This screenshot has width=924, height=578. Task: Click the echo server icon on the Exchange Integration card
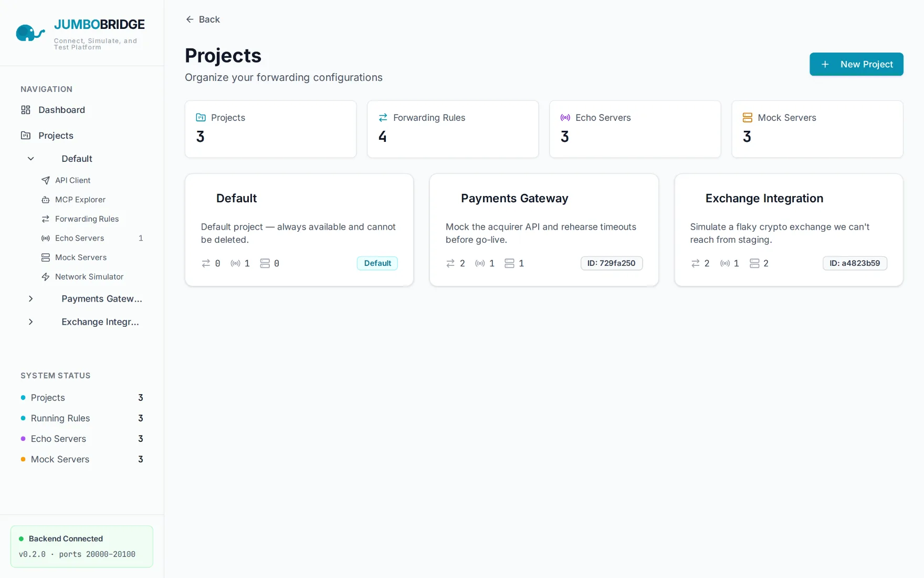(x=725, y=263)
